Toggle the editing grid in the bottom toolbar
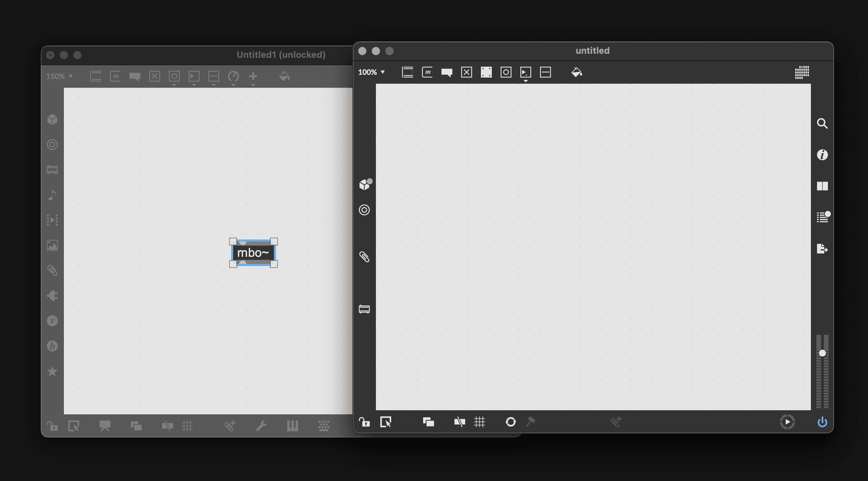 pyautogui.click(x=480, y=422)
